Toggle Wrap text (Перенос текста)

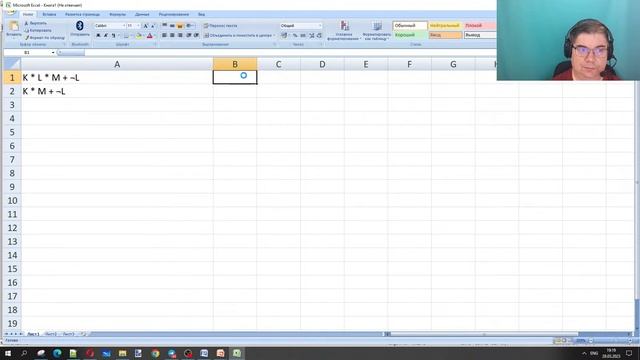pos(221,26)
